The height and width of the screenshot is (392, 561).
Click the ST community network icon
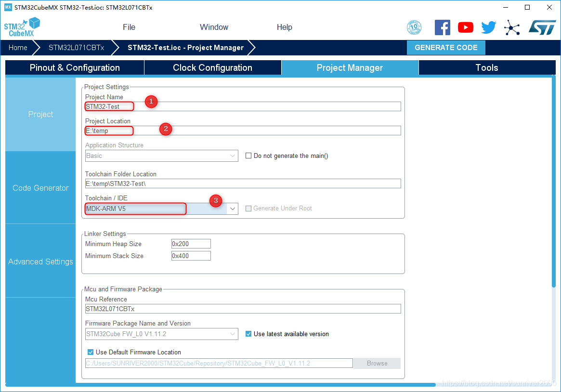(511, 27)
